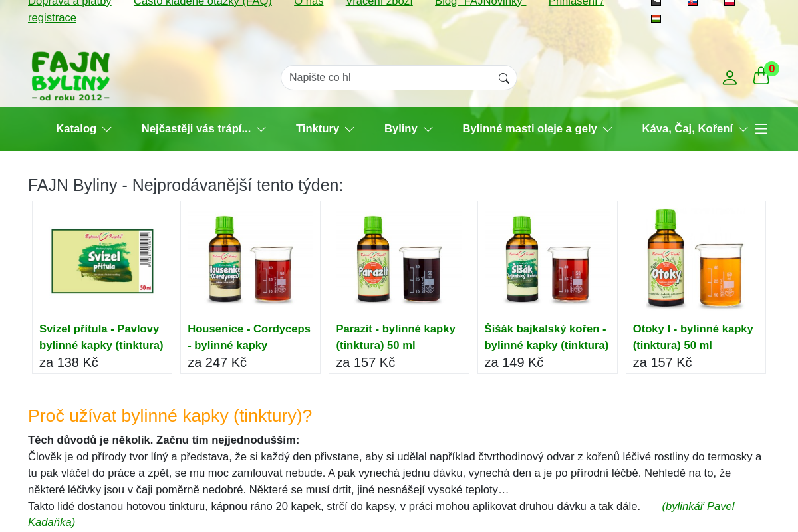Open the 'Často kladené otázky (FAQ)' link
Viewport: 798px width, 532px height.
tap(203, 3)
